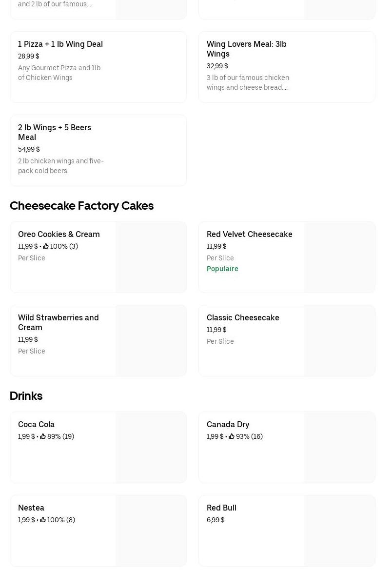The height and width of the screenshot is (570, 392).
Task: Click the green Populaire label
Action: (x=222, y=269)
